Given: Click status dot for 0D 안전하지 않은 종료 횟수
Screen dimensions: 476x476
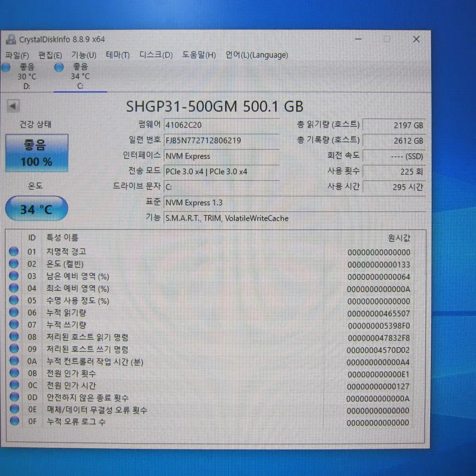Looking at the screenshot, I should point(14,397).
